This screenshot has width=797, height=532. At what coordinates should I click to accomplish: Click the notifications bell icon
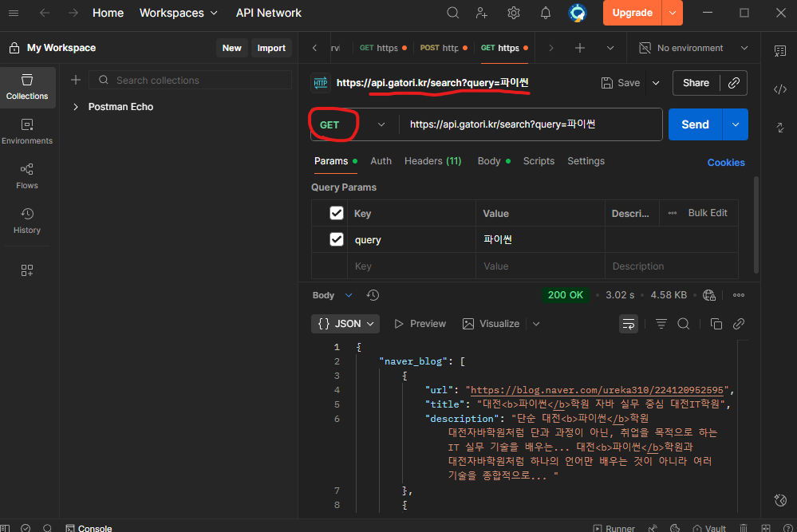[546, 13]
